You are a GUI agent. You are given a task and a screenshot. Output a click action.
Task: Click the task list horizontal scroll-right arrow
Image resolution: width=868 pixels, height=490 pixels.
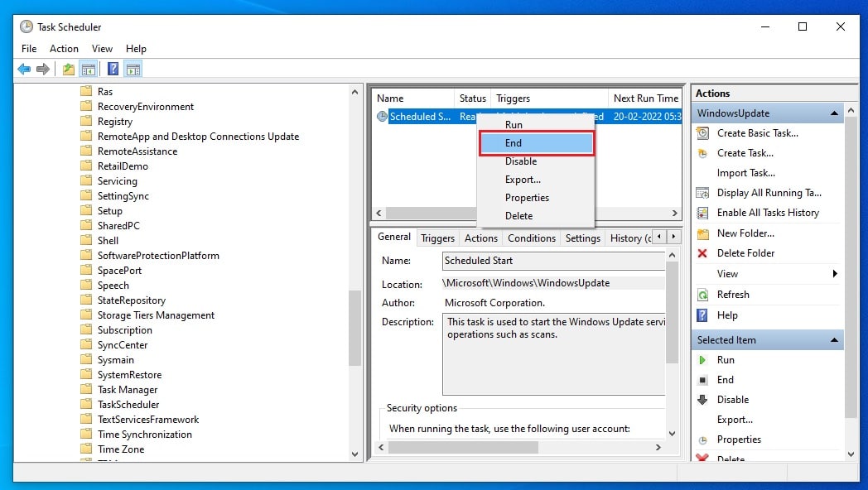click(x=674, y=213)
